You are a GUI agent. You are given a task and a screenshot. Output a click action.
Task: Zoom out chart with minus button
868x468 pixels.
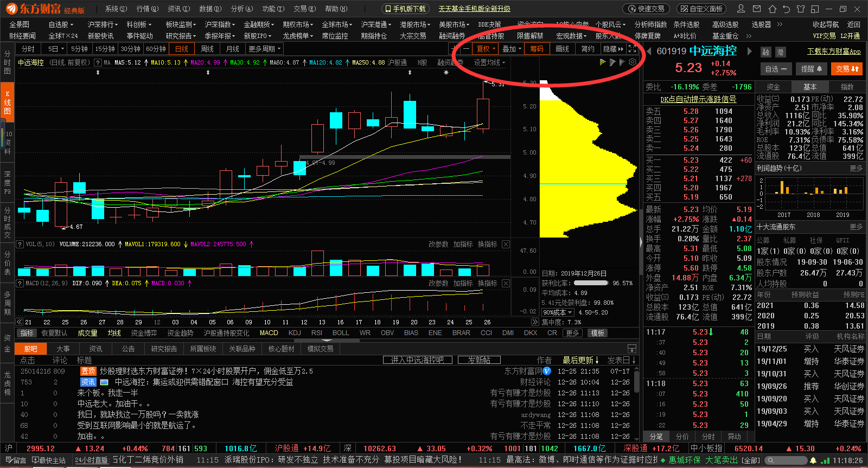[466, 49]
